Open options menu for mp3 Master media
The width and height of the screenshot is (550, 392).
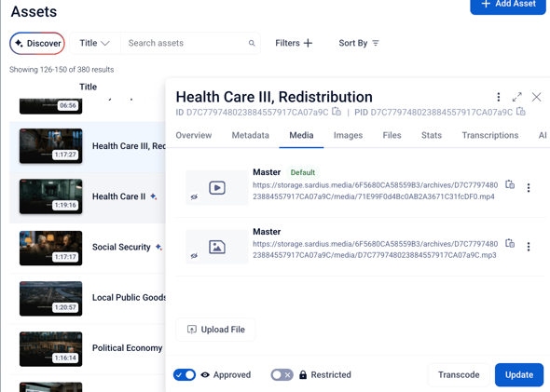tap(529, 247)
